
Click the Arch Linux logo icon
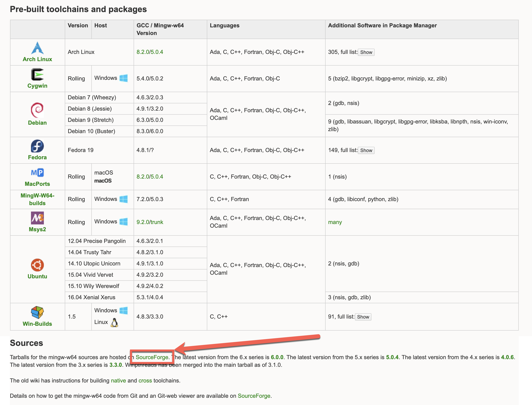[37, 48]
